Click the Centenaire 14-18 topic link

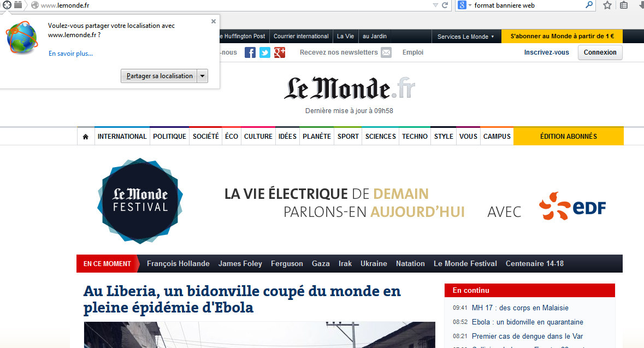(x=535, y=264)
